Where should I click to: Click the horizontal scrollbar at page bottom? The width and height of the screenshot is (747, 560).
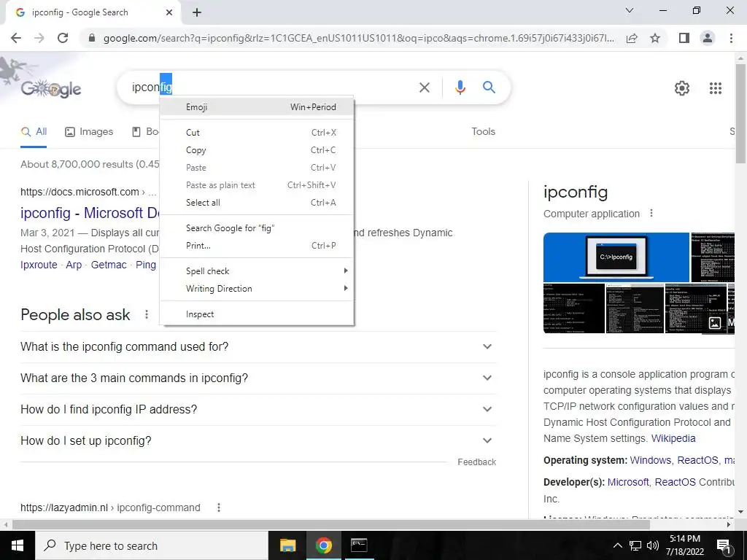click(x=331, y=524)
